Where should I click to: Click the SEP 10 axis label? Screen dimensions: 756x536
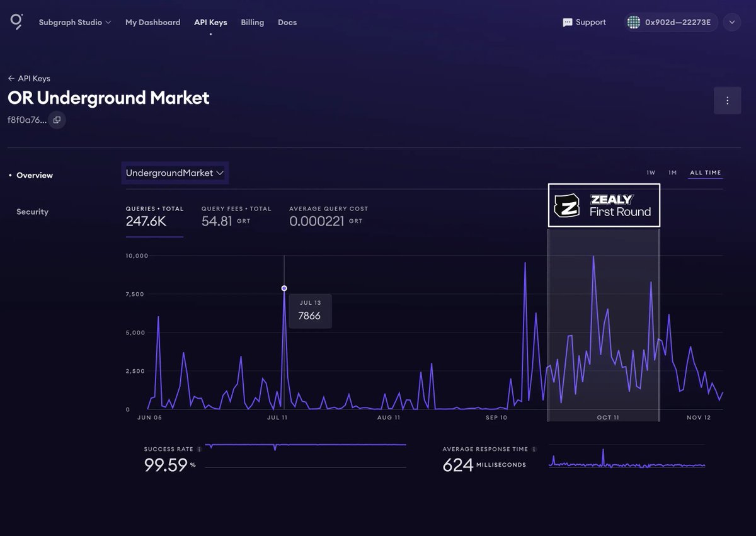click(x=496, y=418)
